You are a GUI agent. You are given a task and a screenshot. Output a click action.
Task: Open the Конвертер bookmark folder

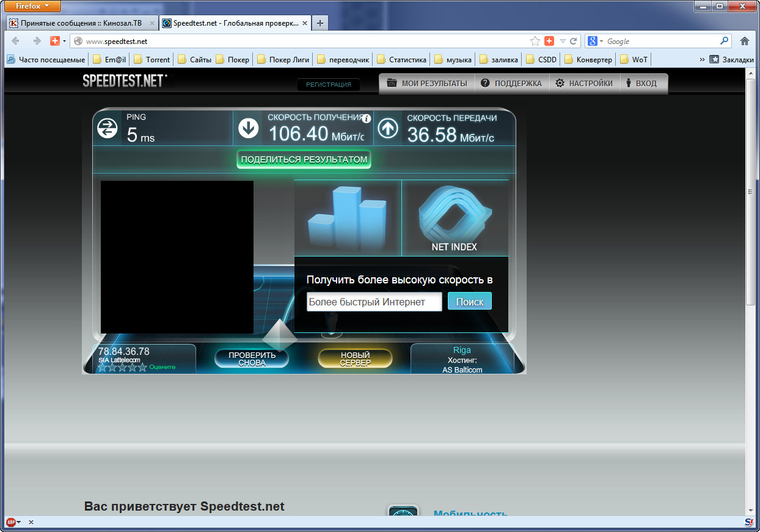(588, 59)
